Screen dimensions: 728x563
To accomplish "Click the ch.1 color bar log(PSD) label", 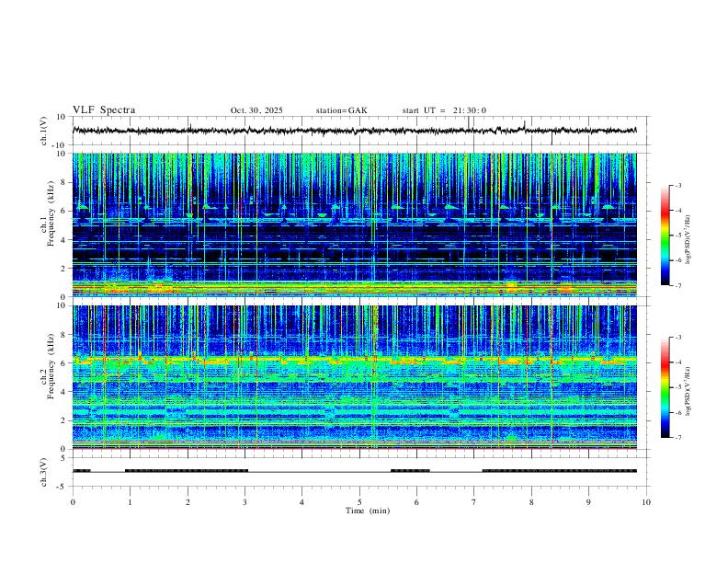I will pos(688,240).
